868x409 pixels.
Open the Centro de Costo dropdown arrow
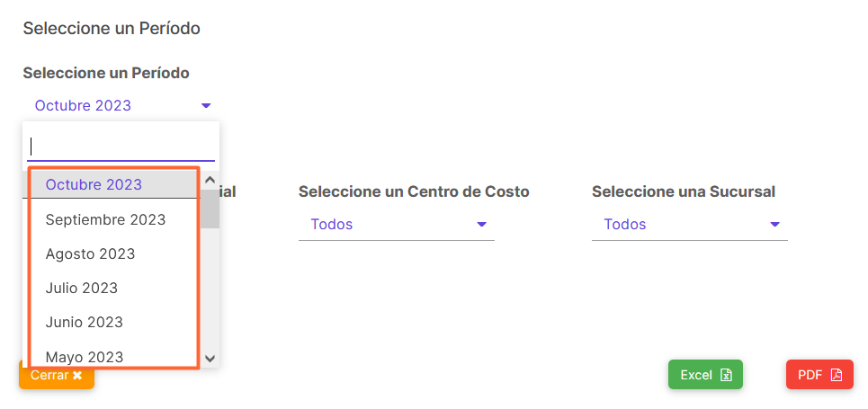pyautogui.click(x=481, y=224)
